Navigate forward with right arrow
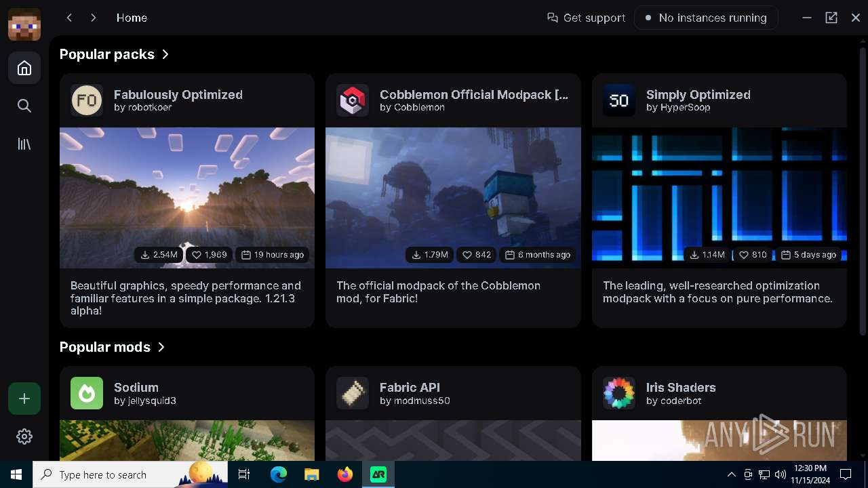This screenshot has height=488, width=868. [x=94, y=18]
